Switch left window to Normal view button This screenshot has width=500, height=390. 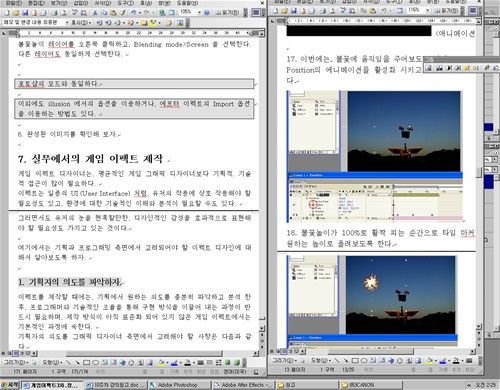point(3,353)
